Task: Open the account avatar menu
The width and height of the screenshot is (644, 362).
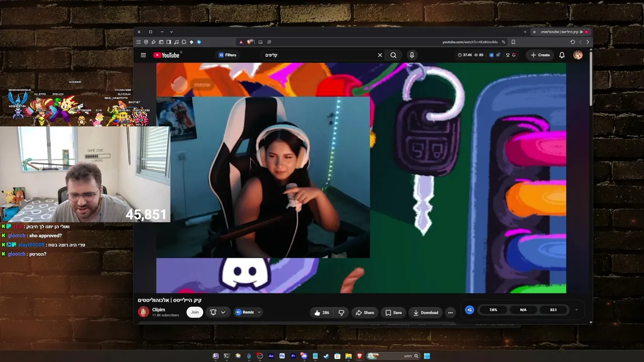Action: click(578, 55)
